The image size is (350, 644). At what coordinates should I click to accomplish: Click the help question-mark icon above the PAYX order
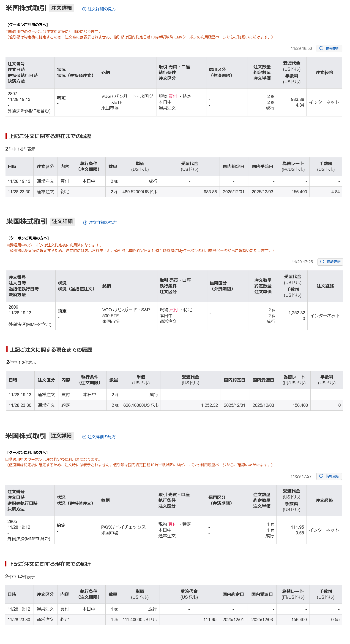pyautogui.click(x=84, y=437)
